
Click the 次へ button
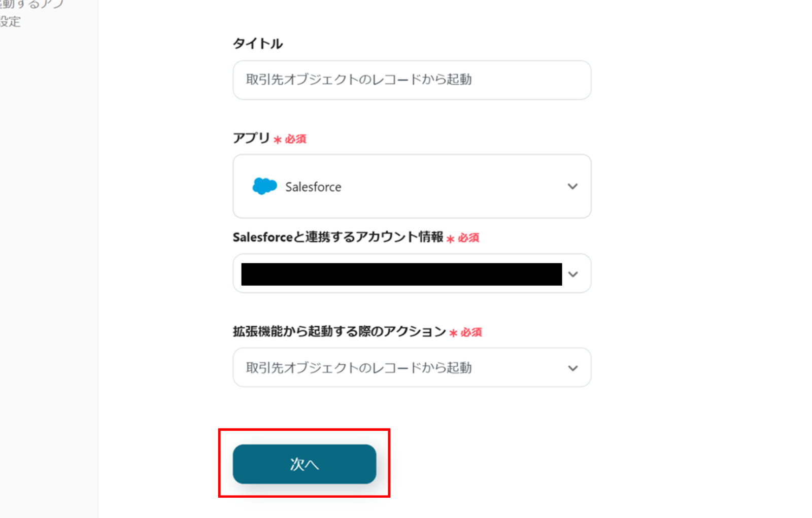click(x=304, y=464)
